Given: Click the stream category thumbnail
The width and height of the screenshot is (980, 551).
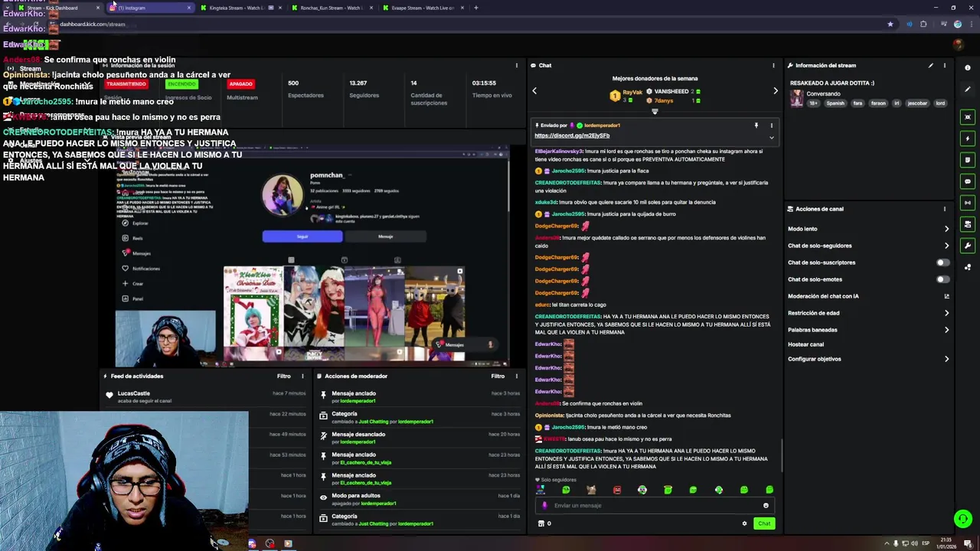Looking at the screenshot, I should tap(796, 98).
